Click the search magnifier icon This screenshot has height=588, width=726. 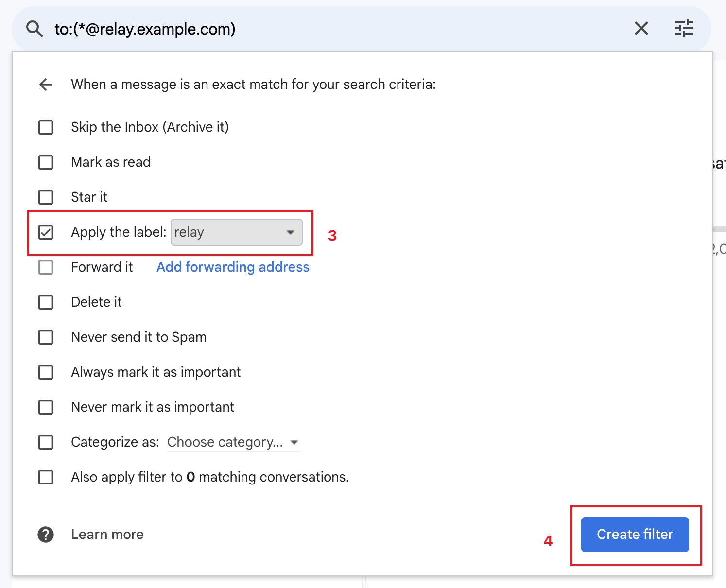click(35, 29)
